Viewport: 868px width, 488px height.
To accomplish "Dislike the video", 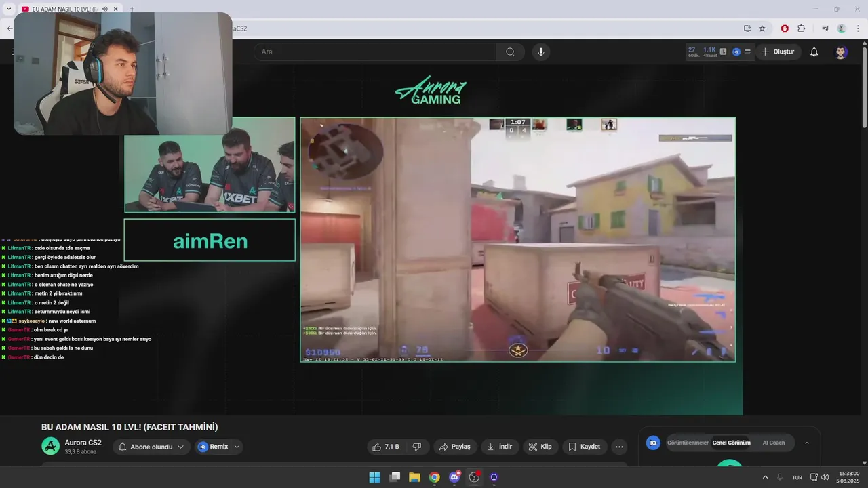I will (417, 447).
